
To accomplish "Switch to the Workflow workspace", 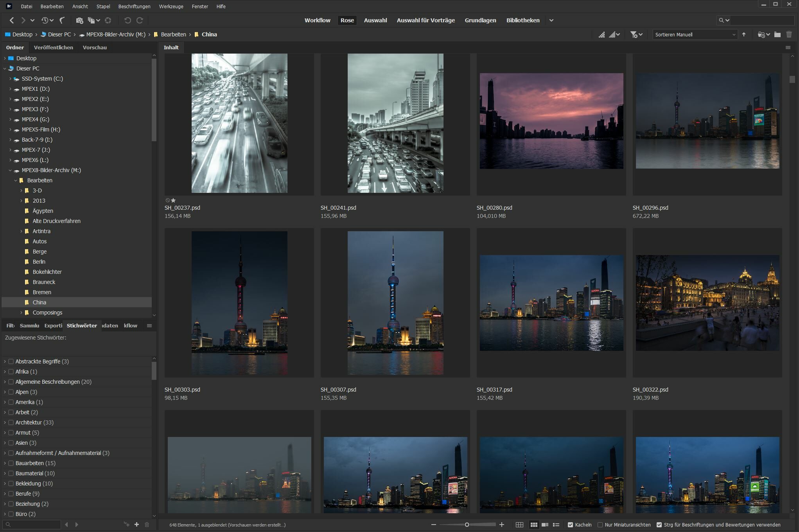I will (x=318, y=20).
